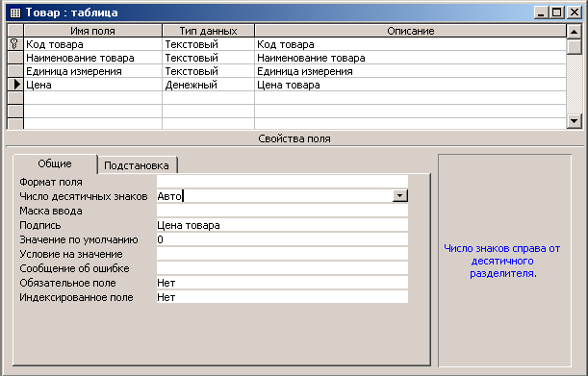Click the Условие на значение field
This screenshot has height=376, width=588.
[282, 254]
